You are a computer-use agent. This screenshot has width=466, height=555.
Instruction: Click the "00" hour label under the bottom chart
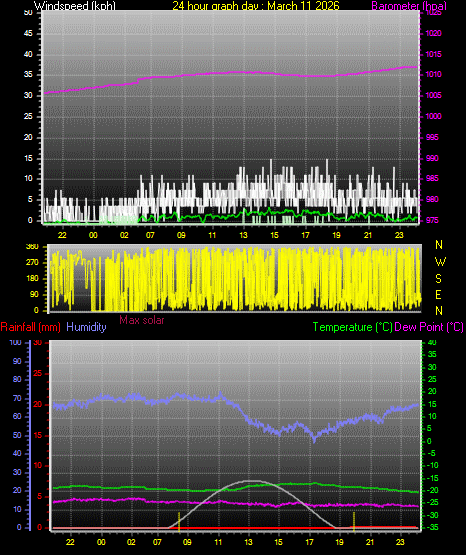(101, 542)
